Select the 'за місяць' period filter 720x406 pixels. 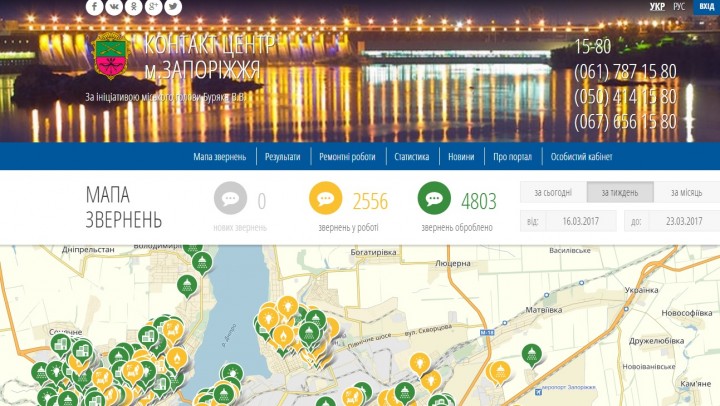(x=686, y=192)
